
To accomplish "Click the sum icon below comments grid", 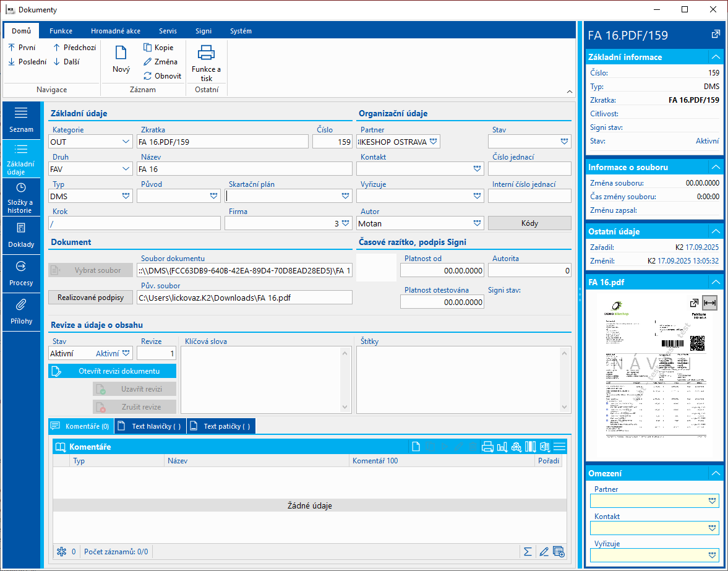I will (x=528, y=551).
